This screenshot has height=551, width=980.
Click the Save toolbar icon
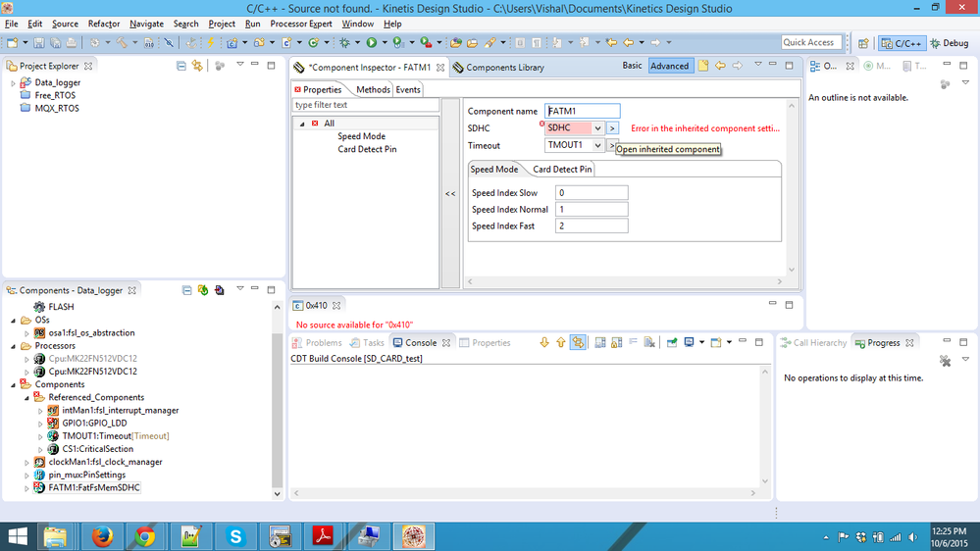(39, 42)
